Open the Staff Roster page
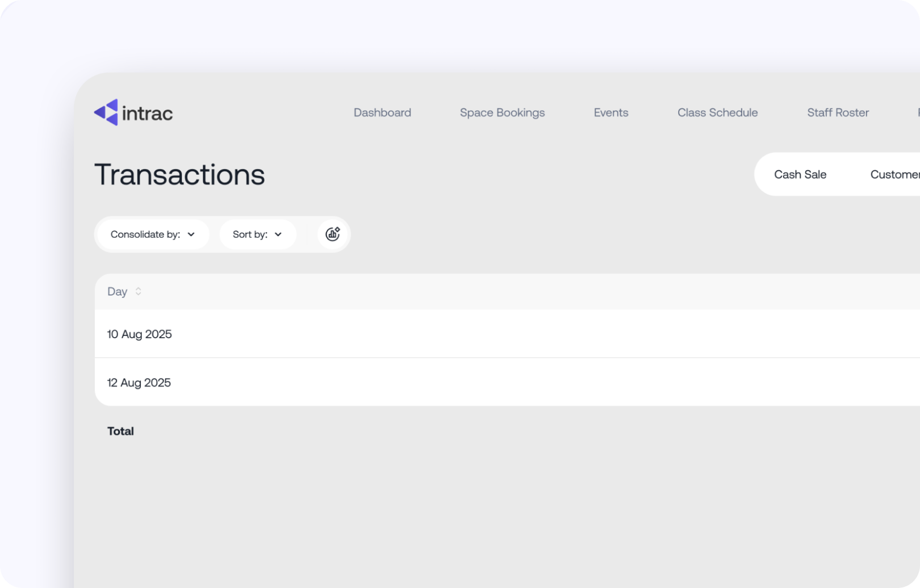The height and width of the screenshot is (588, 920). (838, 112)
